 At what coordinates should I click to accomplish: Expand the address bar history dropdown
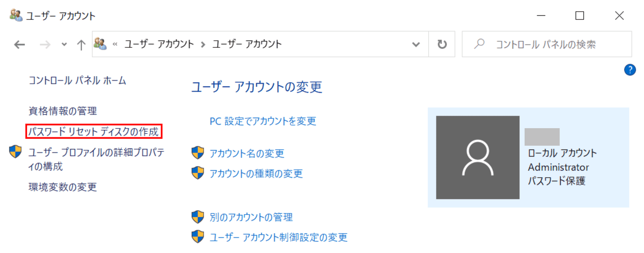click(x=416, y=44)
